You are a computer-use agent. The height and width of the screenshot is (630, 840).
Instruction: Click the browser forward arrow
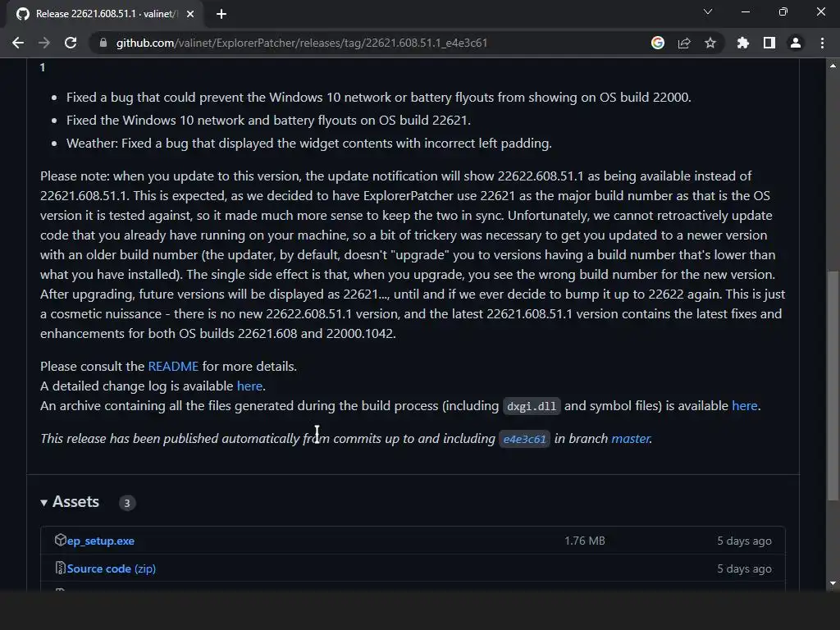pos(44,43)
